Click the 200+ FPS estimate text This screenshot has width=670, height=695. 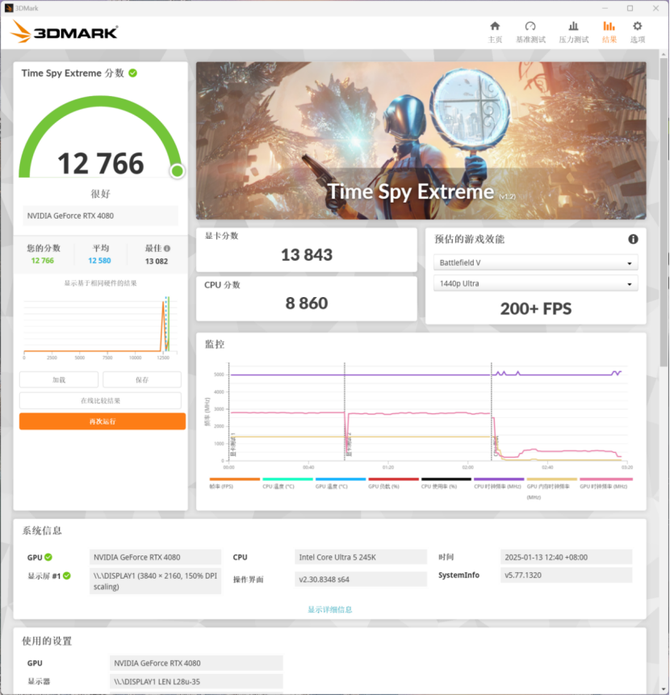click(x=536, y=308)
